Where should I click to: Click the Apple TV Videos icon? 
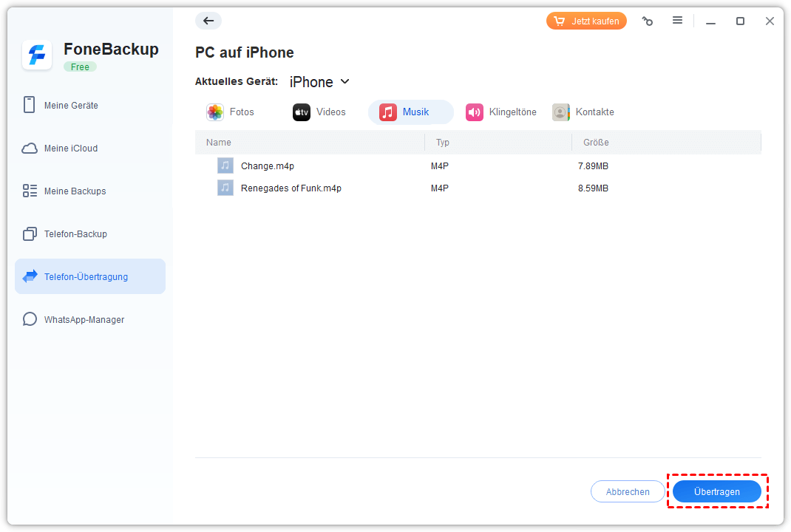click(302, 112)
